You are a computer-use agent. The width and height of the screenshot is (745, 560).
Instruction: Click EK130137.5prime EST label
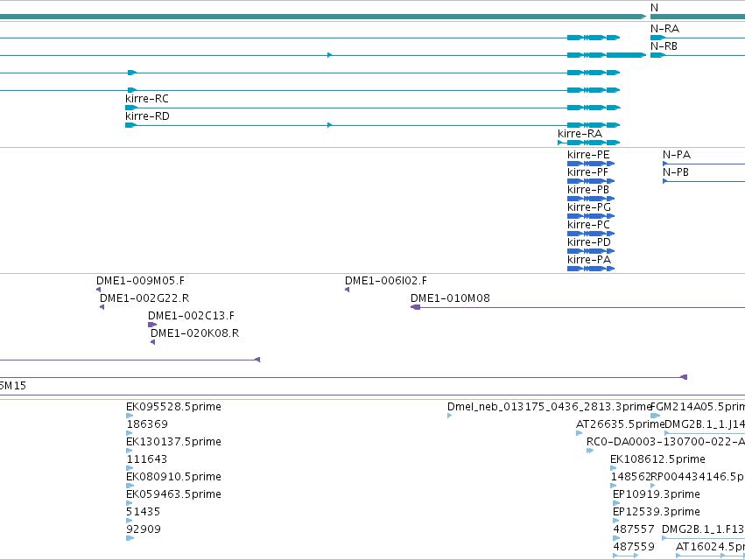point(173,442)
